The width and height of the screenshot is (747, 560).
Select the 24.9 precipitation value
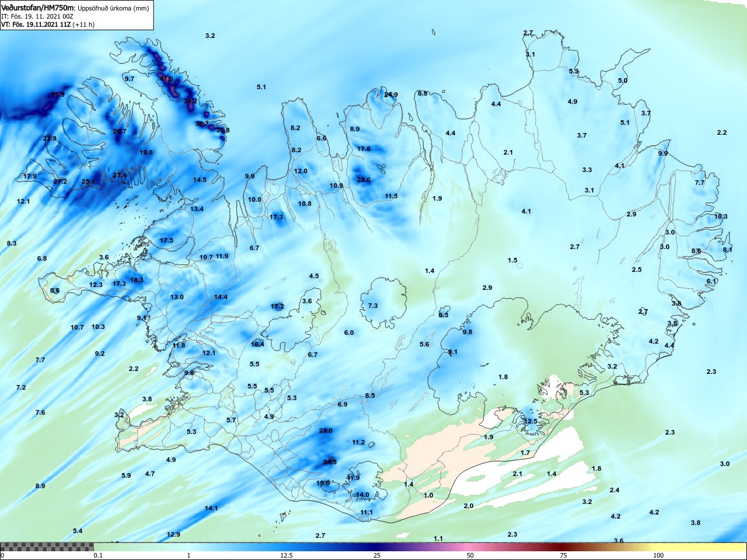(x=391, y=94)
